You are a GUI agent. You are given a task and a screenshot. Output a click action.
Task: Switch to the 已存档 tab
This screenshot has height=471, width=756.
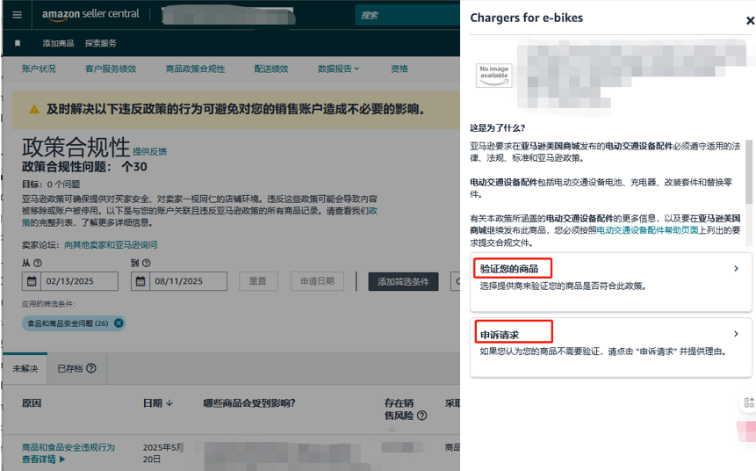point(77,368)
